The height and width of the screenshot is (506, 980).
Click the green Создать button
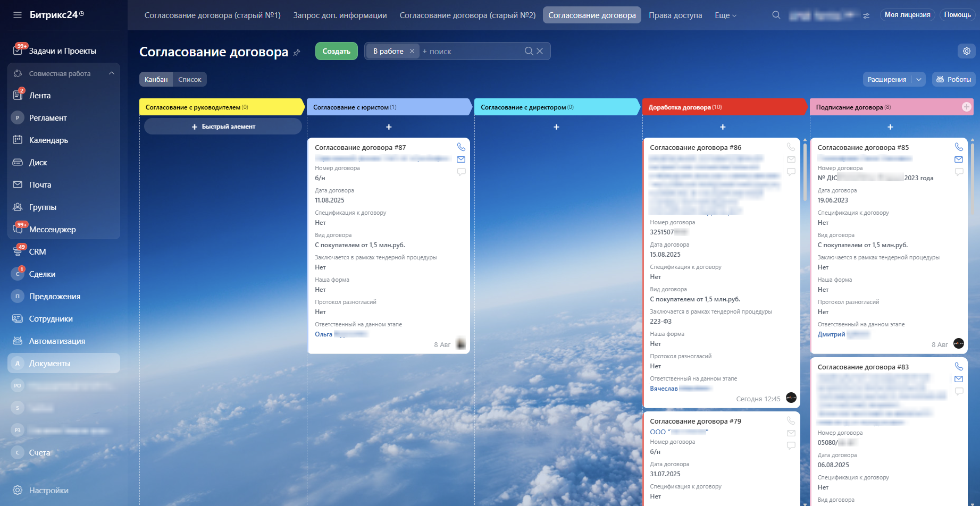337,51
